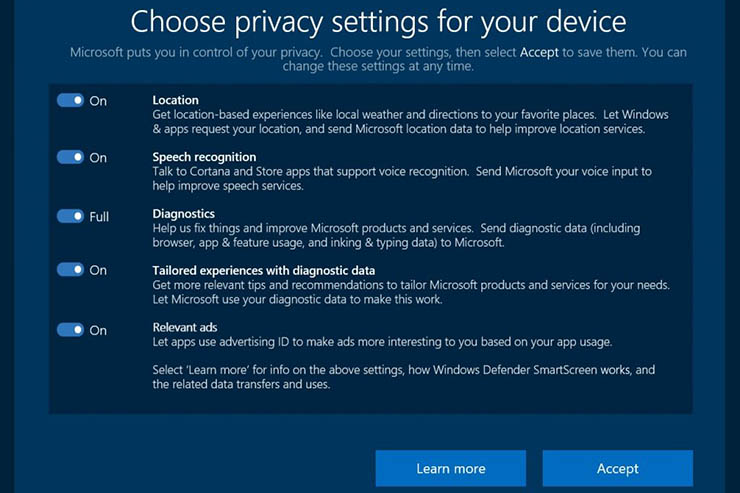The height and width of the screenshot is (493, 740).
Task: Click the On label beside Location toggle
Action: click(x=98, y=101)
